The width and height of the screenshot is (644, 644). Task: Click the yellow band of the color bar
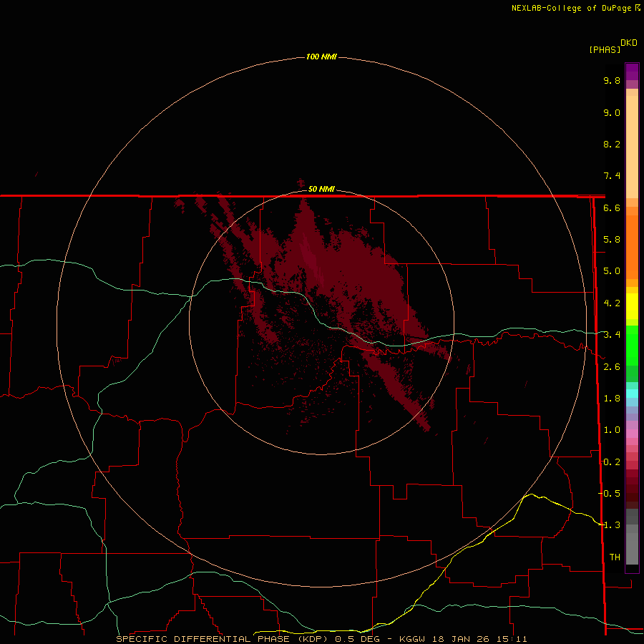pyautogui.click(x=632, y=306)
